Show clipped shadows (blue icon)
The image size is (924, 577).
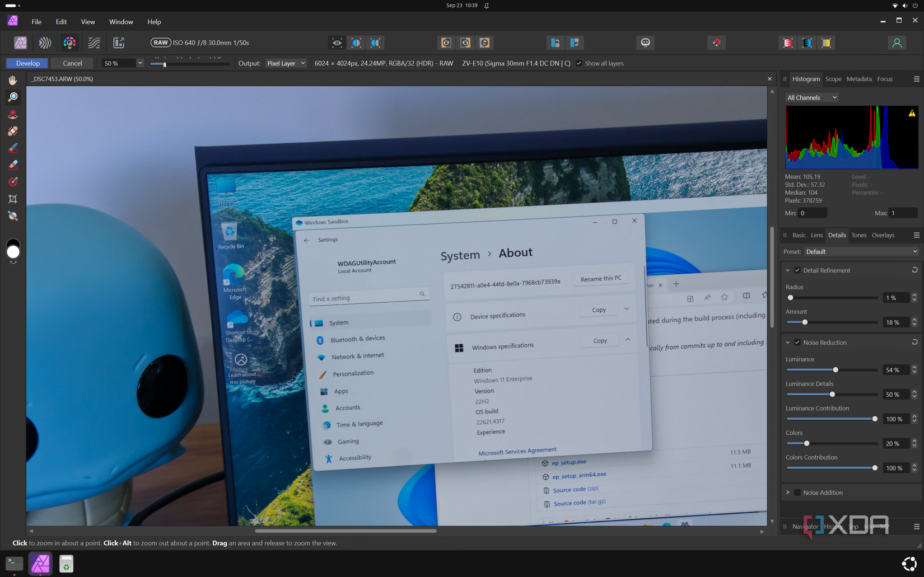coord(807,43)
